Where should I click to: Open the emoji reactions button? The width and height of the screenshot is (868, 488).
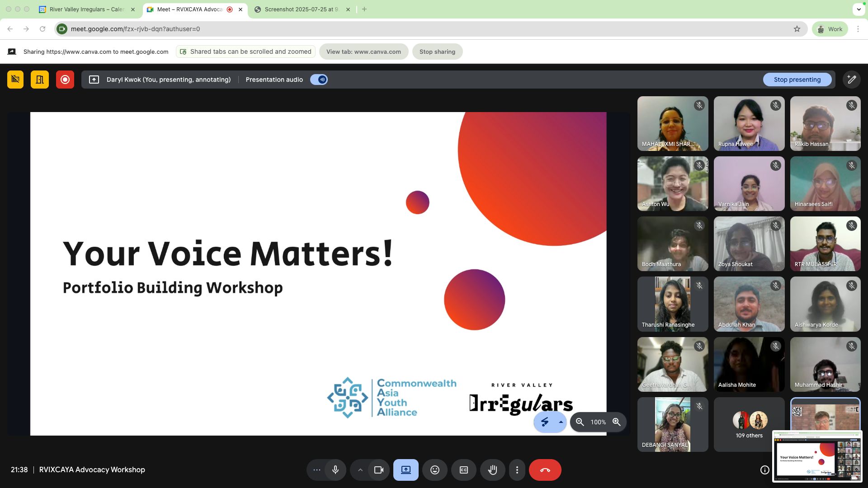click(435, 470)
